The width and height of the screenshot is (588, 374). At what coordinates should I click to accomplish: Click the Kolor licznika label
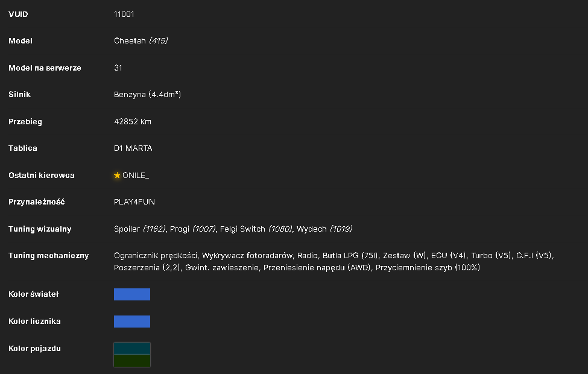34,322
